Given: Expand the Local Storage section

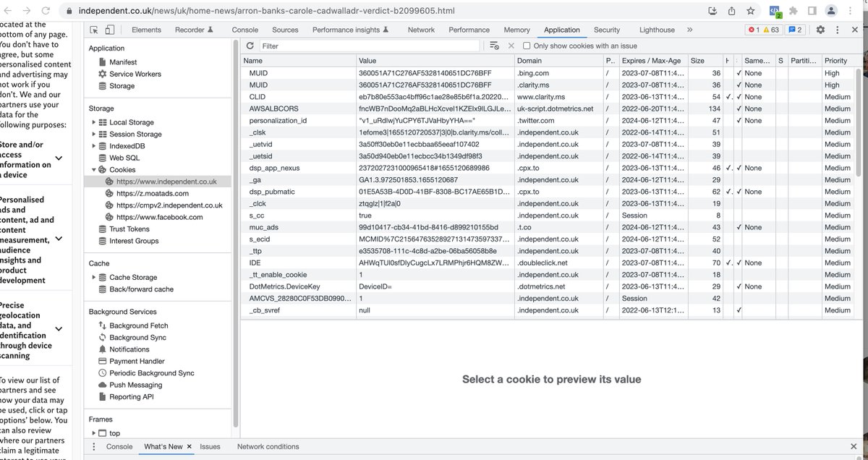Looking at the screenshot, I should point(93,122).
